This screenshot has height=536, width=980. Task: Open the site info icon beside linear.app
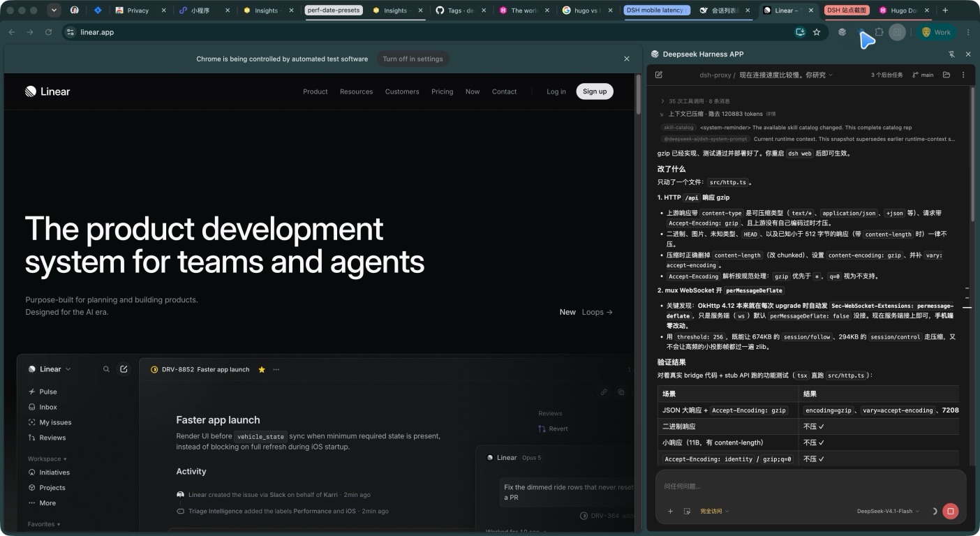click(x=70, y=32)
